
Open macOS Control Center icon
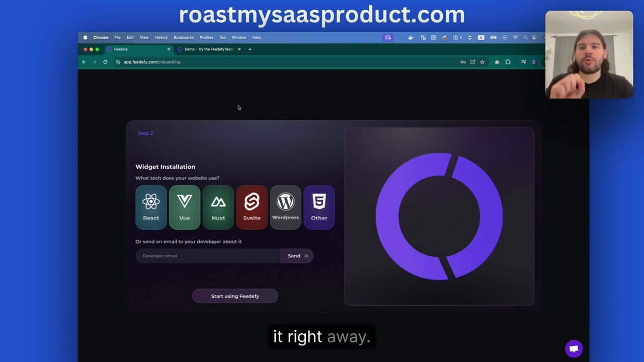point(534,37)
